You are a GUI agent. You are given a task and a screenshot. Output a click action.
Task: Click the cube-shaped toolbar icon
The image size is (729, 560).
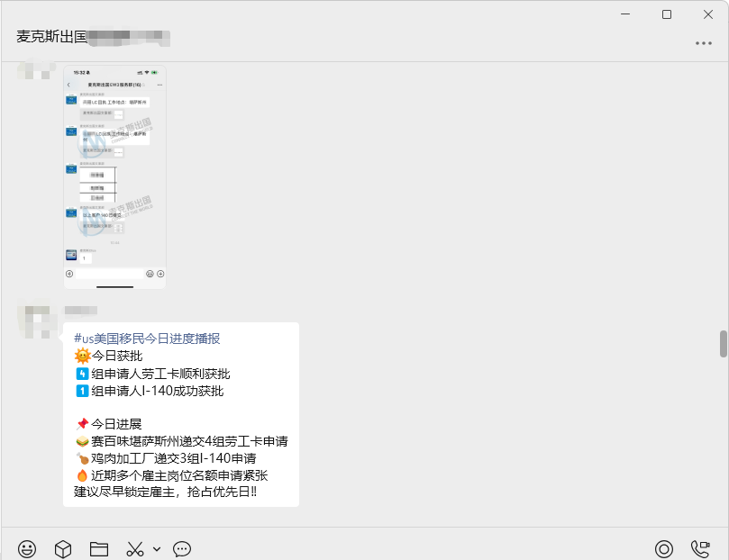62,548
